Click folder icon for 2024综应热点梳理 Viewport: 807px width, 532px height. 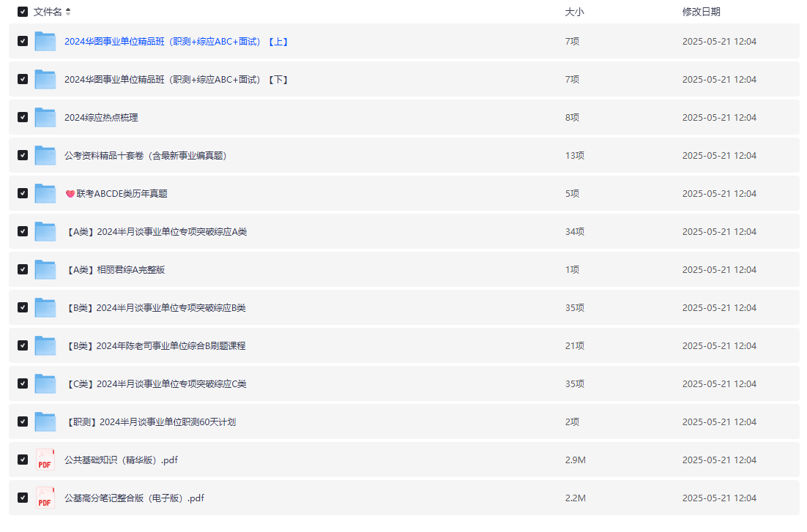[x=45, y=117]
